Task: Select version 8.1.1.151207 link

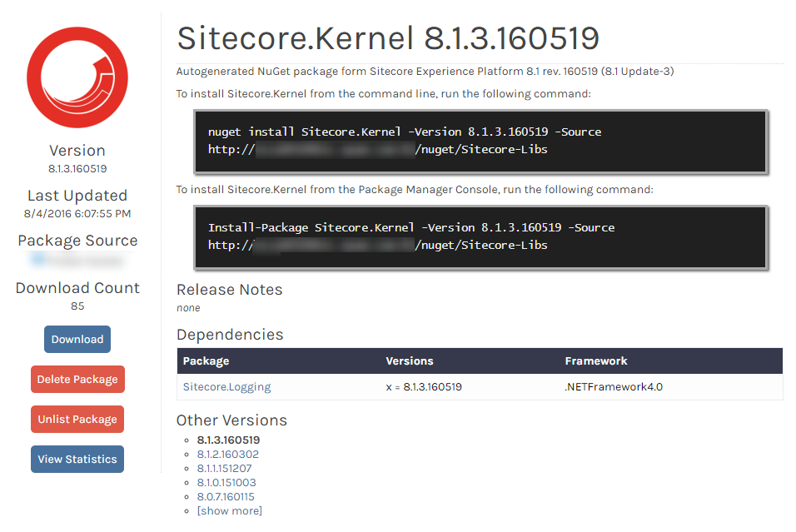Action: (x=226, y=468)
